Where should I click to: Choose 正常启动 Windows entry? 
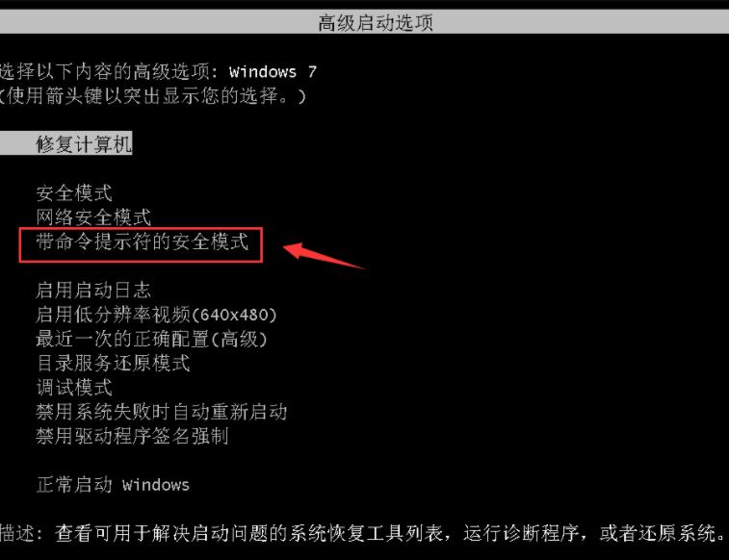click(x=113, y=485)
